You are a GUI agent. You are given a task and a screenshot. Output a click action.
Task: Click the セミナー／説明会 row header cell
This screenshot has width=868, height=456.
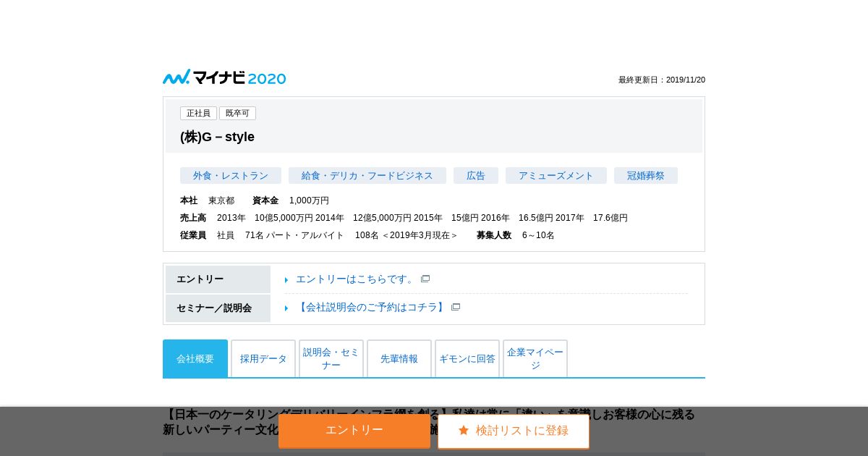[x=218, y=308]
